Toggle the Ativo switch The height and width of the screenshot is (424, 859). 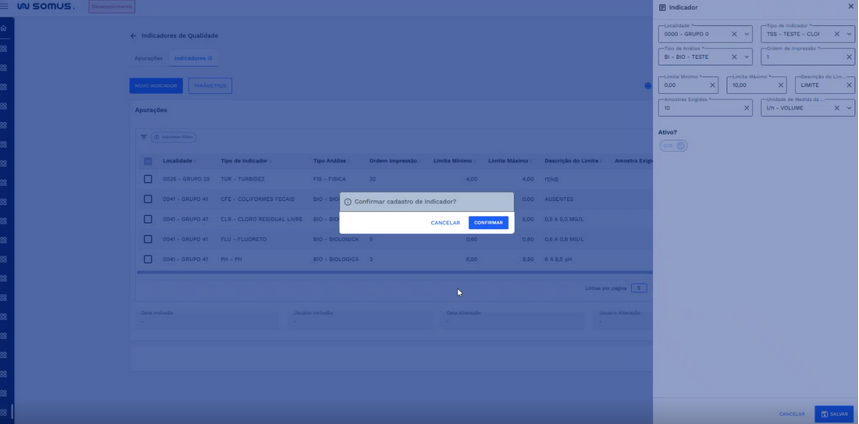[x=673, y=146]
